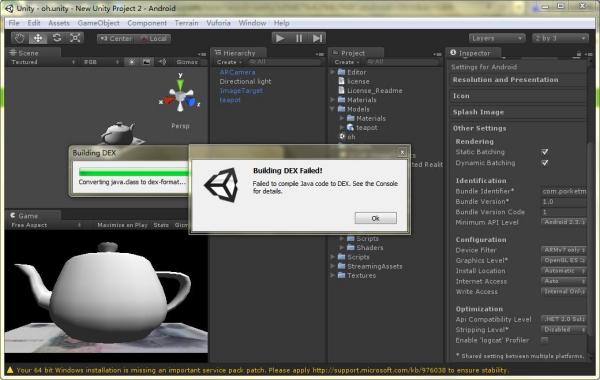Open the RGB render mode dropdown

pyautogui.click(x=101, y=62)
